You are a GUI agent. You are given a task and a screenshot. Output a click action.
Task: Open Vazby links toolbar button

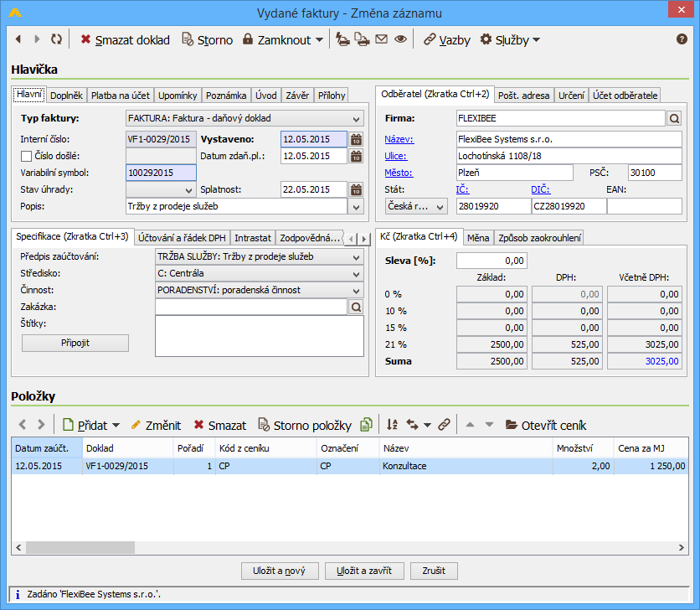click(x=447, y=39)
